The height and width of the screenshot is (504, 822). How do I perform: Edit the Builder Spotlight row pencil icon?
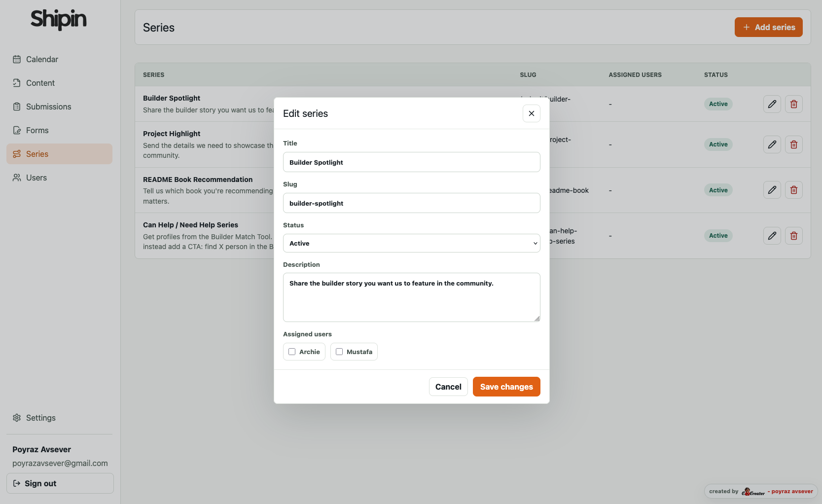[x=772, y=104]
